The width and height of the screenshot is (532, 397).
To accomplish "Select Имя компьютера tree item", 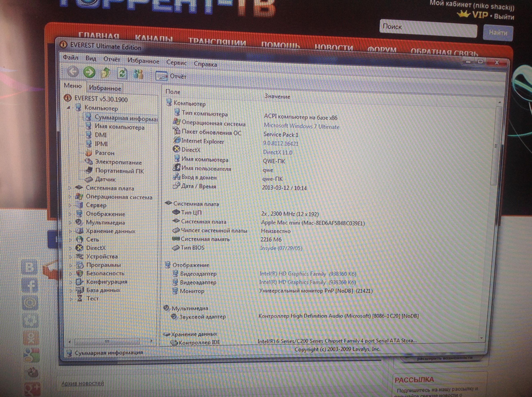I will click(119, 127).
